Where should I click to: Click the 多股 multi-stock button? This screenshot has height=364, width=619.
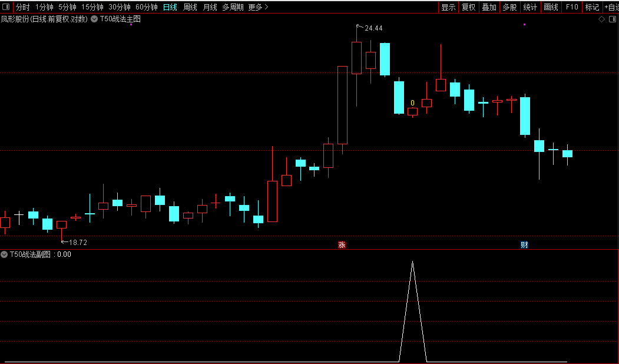tap(509, 7)
